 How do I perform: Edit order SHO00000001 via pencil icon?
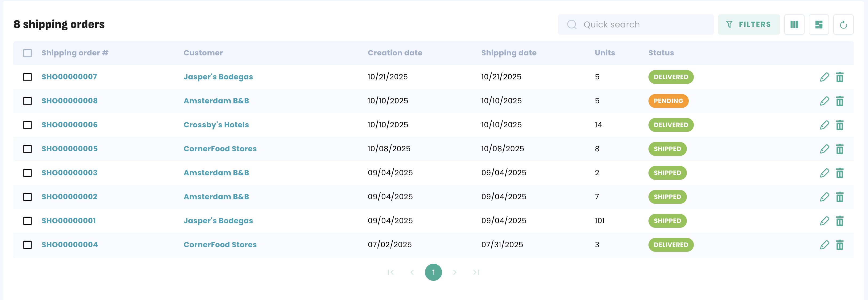point(824,221)
